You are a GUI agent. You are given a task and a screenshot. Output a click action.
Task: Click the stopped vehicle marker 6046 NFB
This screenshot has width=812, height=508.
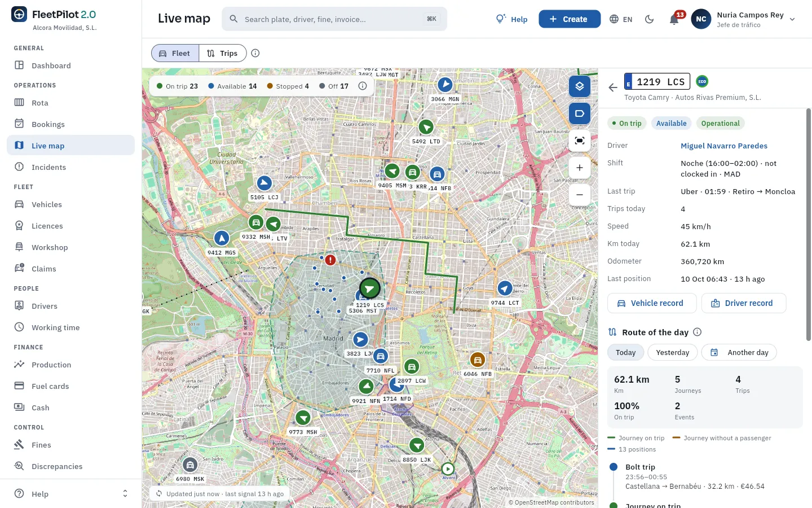pos(478,360)
